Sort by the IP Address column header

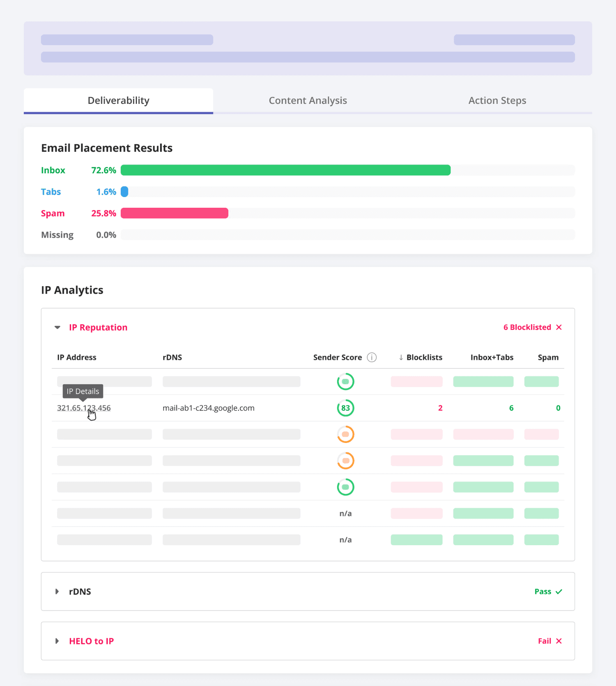[x=77, y=358]
